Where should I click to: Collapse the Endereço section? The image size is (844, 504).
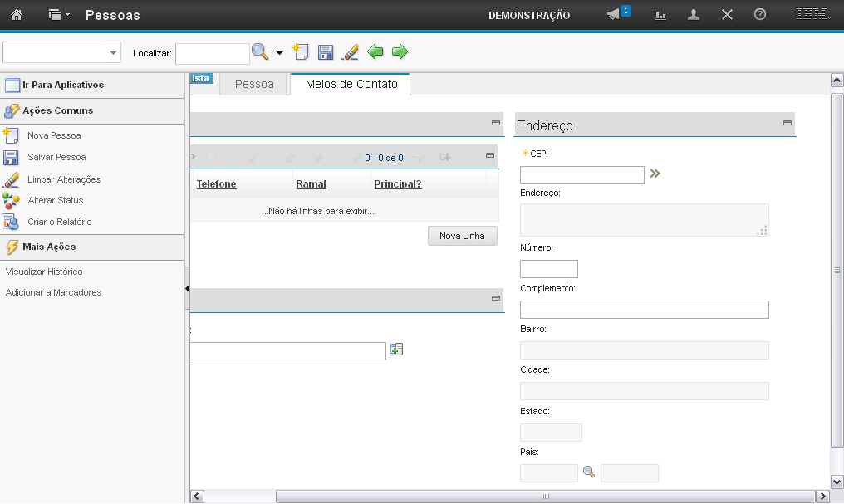click(787, 123)
